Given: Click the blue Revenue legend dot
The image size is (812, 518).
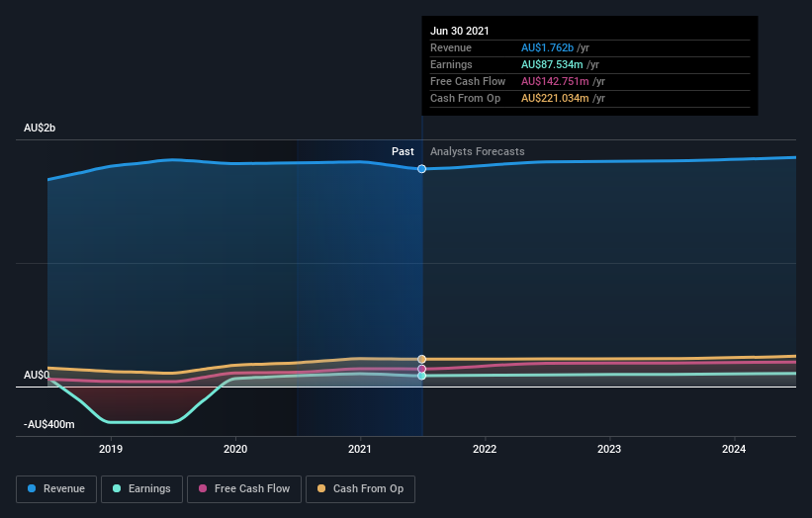Looking at the screenshot, I should point(32,488).
